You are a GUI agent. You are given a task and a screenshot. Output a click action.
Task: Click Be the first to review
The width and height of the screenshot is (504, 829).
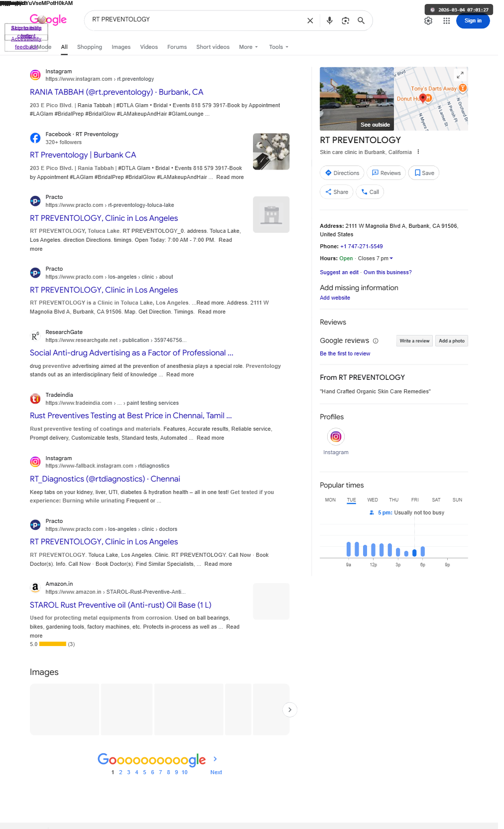[345, 353]
